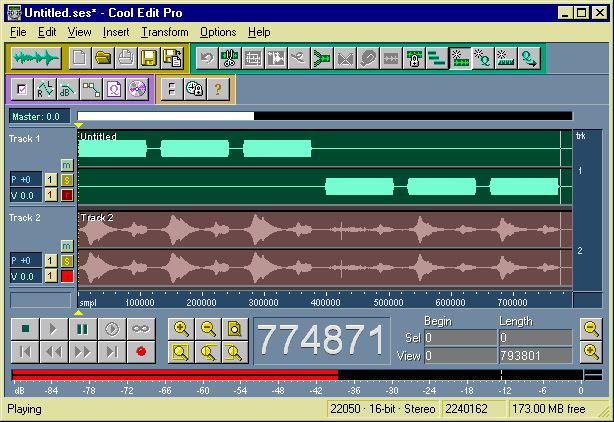Click the zoom to left edge magnifier
Viewport: 614px width, 422px height.
208,352
